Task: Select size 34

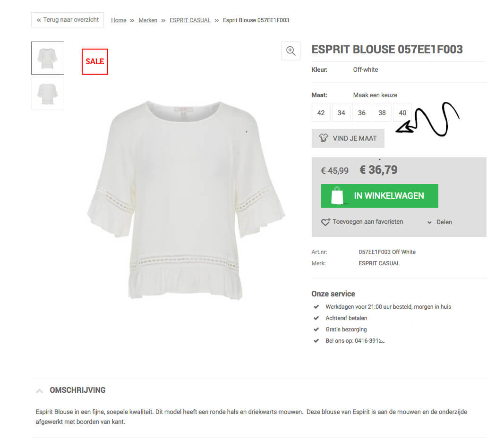Action: coord(341,113)
